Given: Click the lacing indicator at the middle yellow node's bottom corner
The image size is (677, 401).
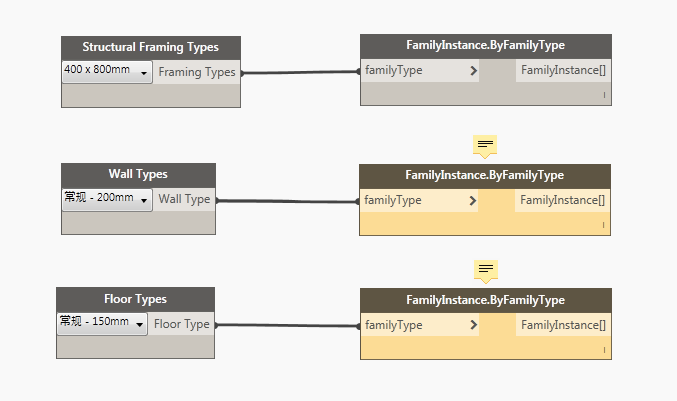Looking at the screenshot, I should click(x=603, y=225).
